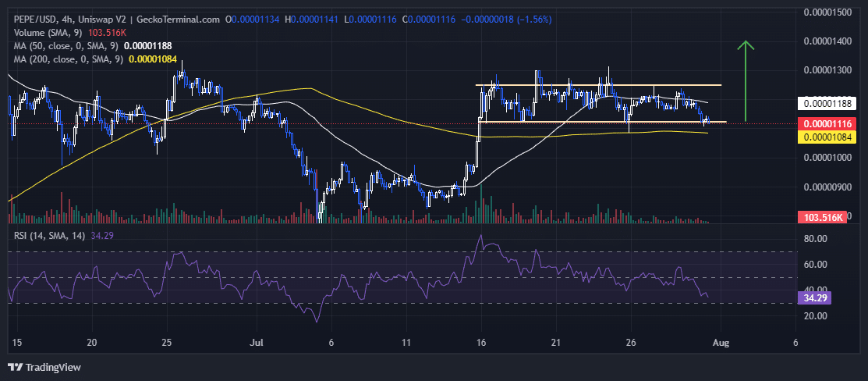This screenshot has height=381, width=868.
Task: Click the −0.00000018 (−1.56%) change value
Action: (x=506, y=20)
